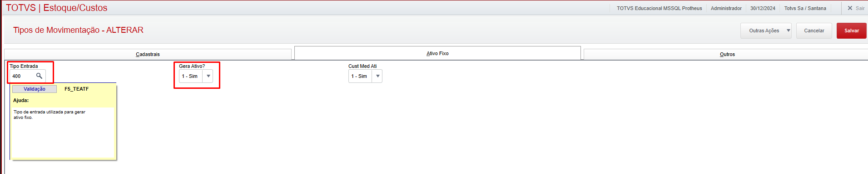Click the Administrador user label
Viewport: 868px width, 174px height.
point(726,8)
